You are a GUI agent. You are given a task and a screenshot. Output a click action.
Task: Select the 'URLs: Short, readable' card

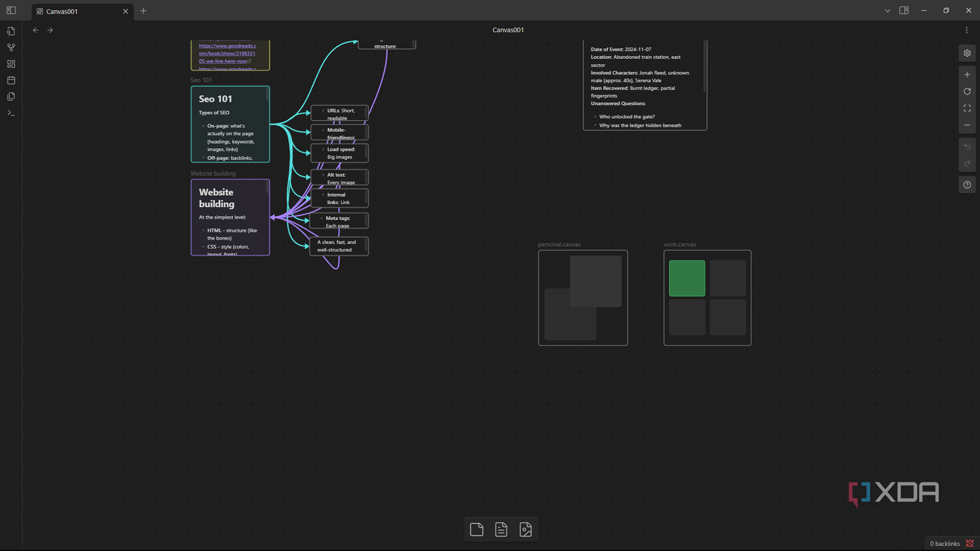coord(339,113)
